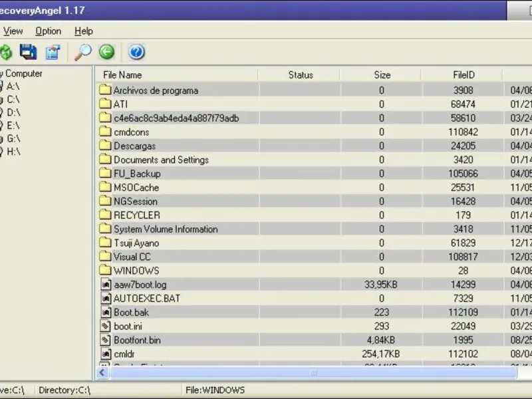Image resolution: width=532 pixels, height=399 pixels.
Task: Click the File:WINDOWS status bar entry
Action: click(x=215, y=390)
